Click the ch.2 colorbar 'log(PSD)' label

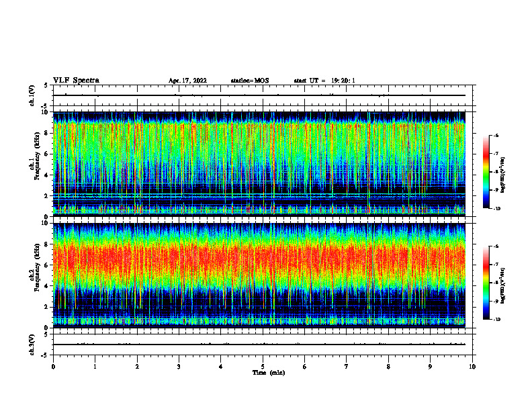coord(503,285)
